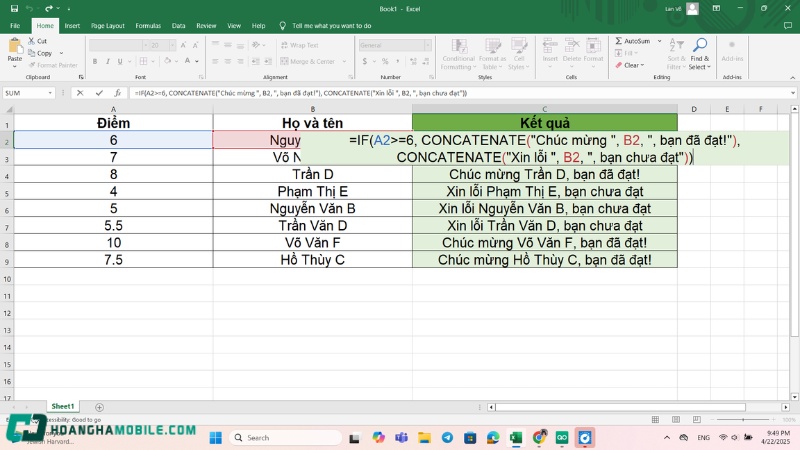Switch to the Review tab

pyautogui.click(x=206, y=26)
